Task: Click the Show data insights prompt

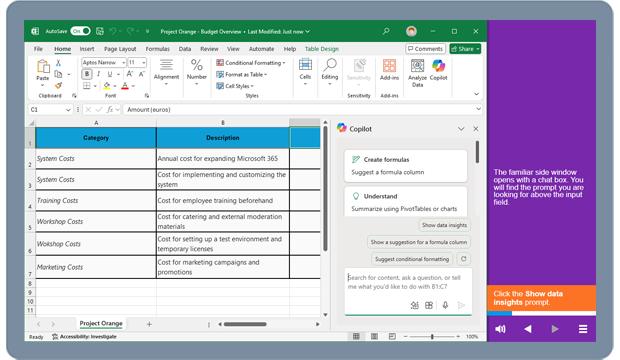Action: [x=444, y=225]
